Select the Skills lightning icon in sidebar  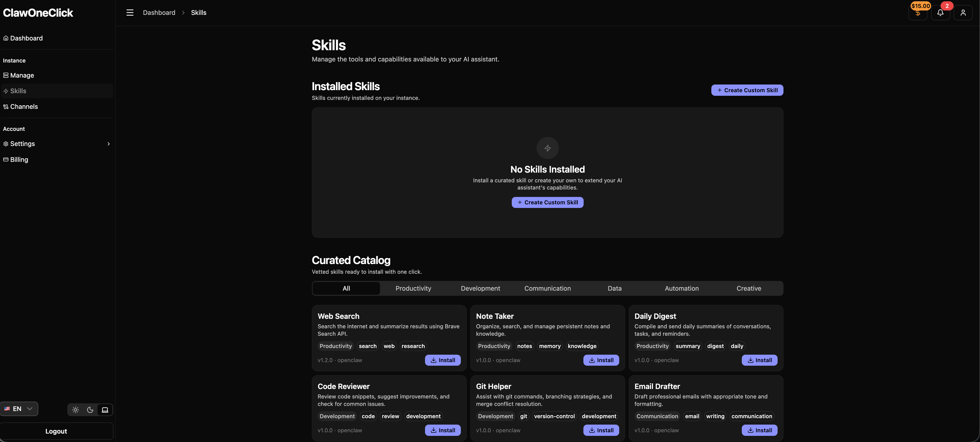pos(6,91)
